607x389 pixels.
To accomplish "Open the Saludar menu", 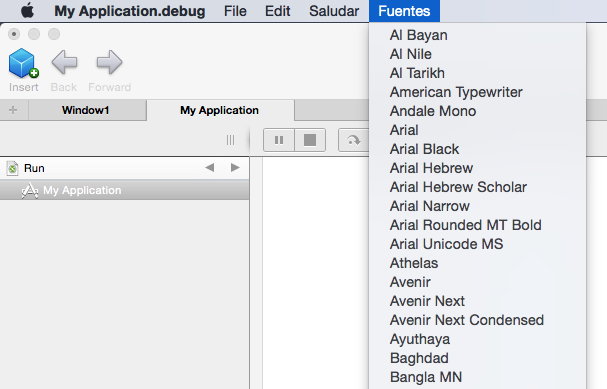I will [x=334, y=11].
